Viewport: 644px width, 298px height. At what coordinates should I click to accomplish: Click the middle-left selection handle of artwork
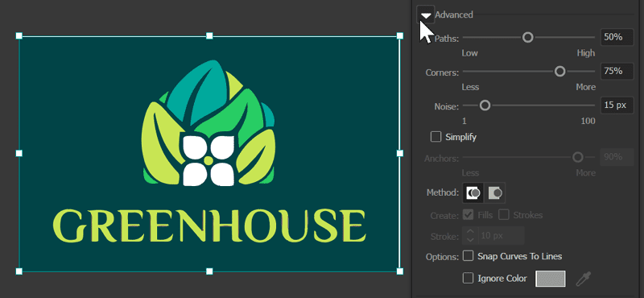pyautogui.click(x=19, y=153)
